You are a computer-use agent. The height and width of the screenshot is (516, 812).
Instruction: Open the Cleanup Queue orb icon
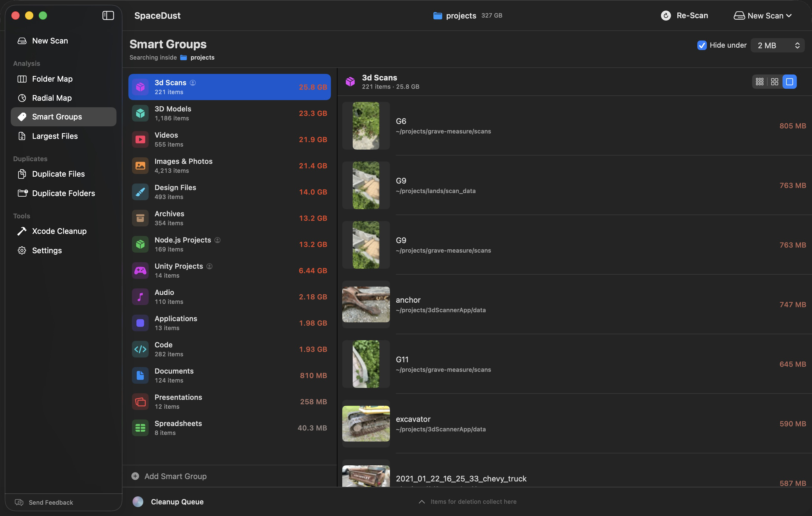click(138, 501)
